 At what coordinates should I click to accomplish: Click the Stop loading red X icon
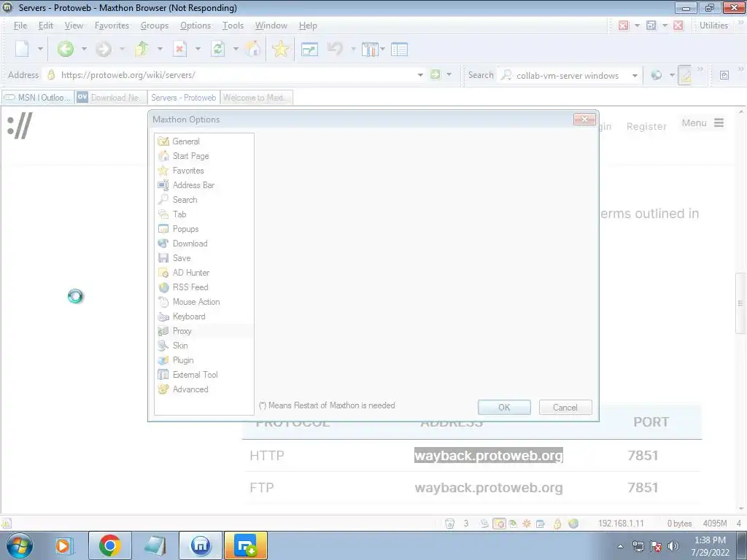pyautogui.click(x=179, y=49)
